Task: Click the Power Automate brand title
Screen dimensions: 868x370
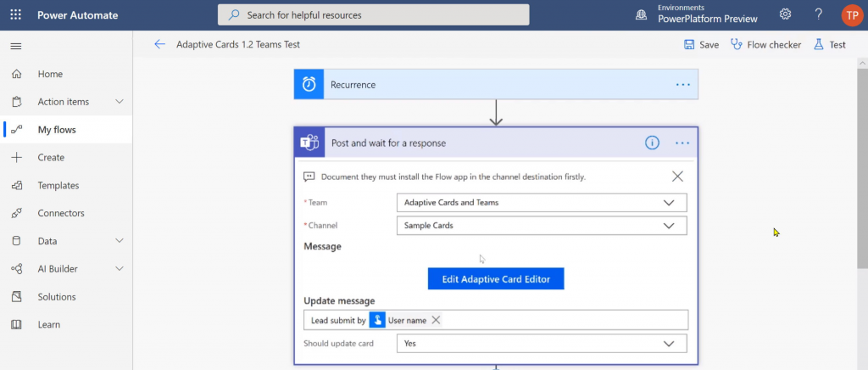Action: pos(77,15)
